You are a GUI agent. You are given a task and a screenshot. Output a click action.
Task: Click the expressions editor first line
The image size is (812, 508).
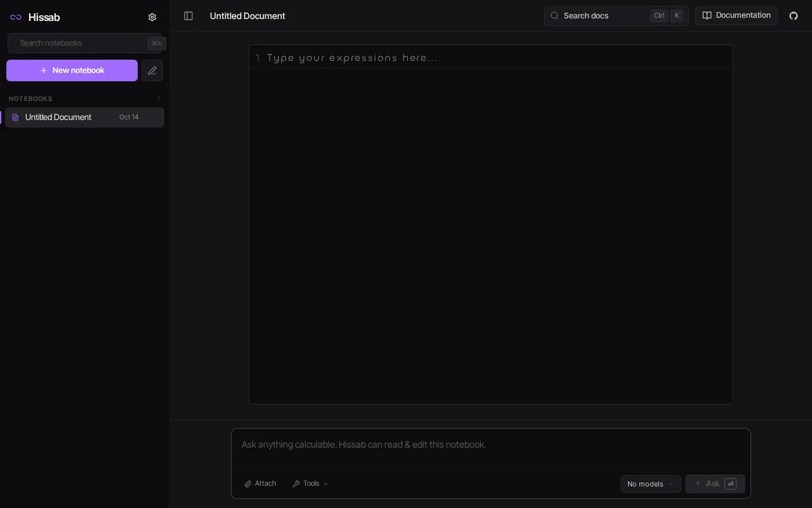[x=491, y=58]
